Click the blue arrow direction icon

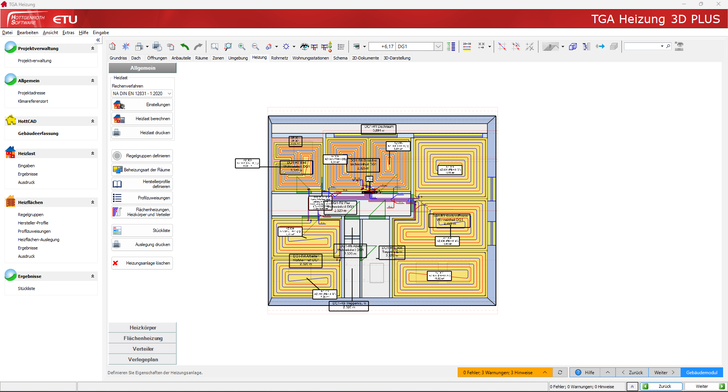point(600,46)
